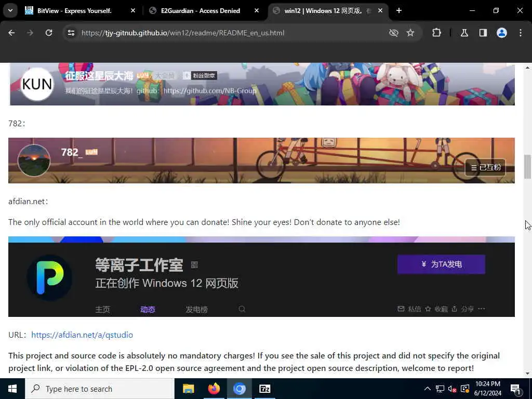Click the three dots in afdian banner
Viewport: 532px width, 399px height.
482,309
